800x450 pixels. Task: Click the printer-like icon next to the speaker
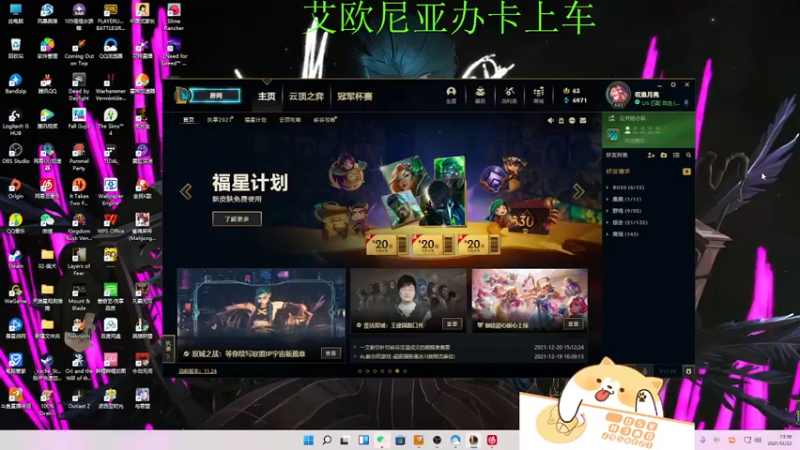561,120
